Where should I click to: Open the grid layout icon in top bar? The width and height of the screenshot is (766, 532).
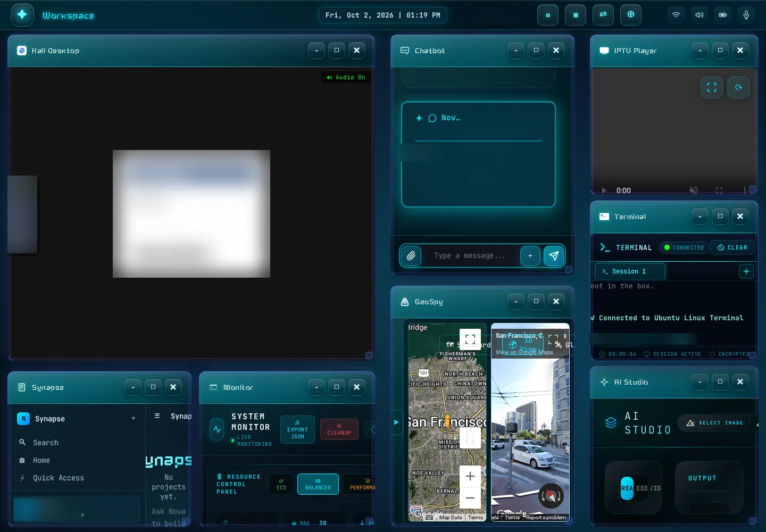pyautogui.click(x=576, y=15)
